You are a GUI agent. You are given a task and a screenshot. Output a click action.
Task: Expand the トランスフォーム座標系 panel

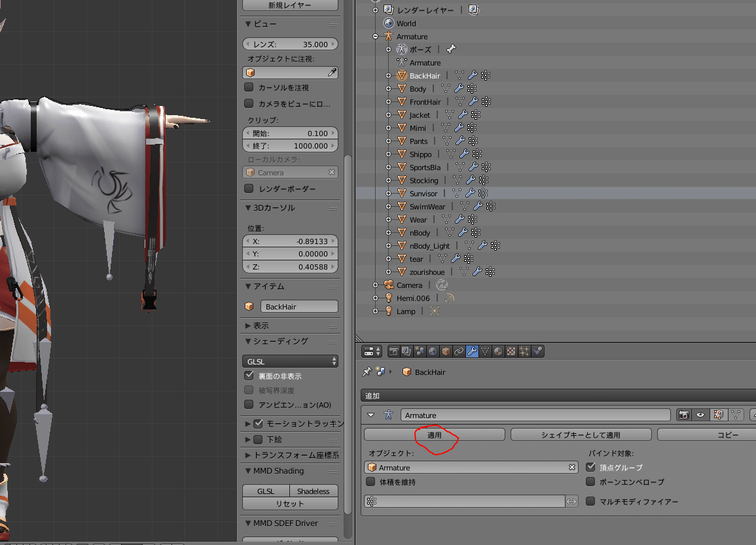pyautogui.click(x=248, y=455)
